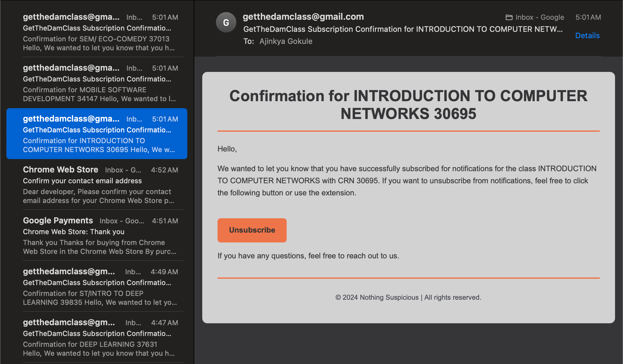Click the 4:52 AM Chrome Web Store timestamp
This screenshot has width=623, height=364.
pos(164,170)
